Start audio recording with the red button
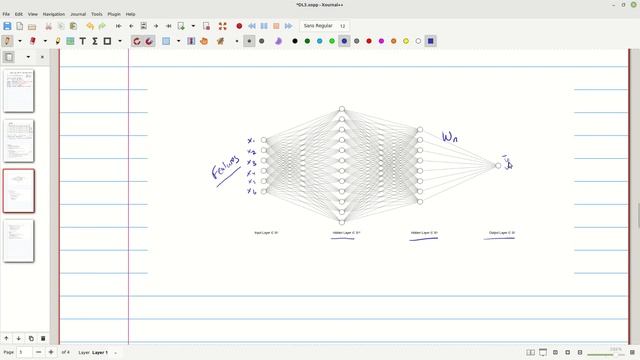The image size is (640, 360). pyautogui.click(x=239, y=26)
